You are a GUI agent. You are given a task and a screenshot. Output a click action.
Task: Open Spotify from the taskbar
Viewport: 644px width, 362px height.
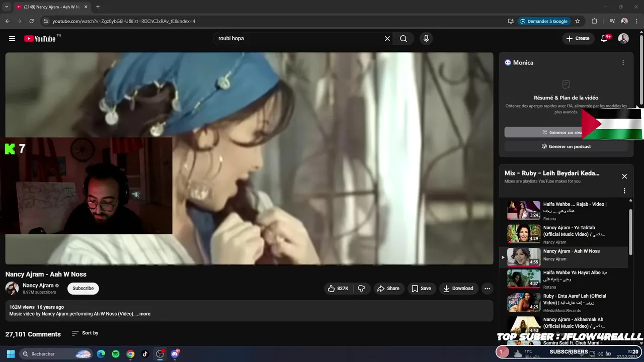[x=116, y=354]
